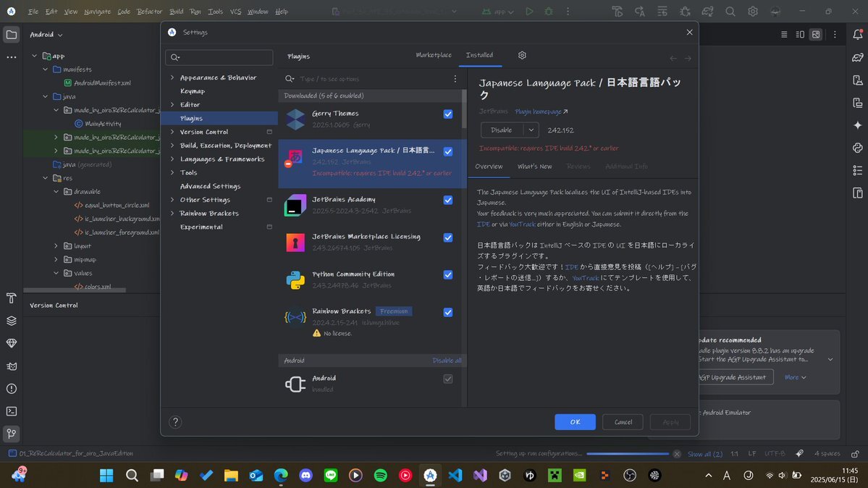Open the Navigate menu

(98, 11)
